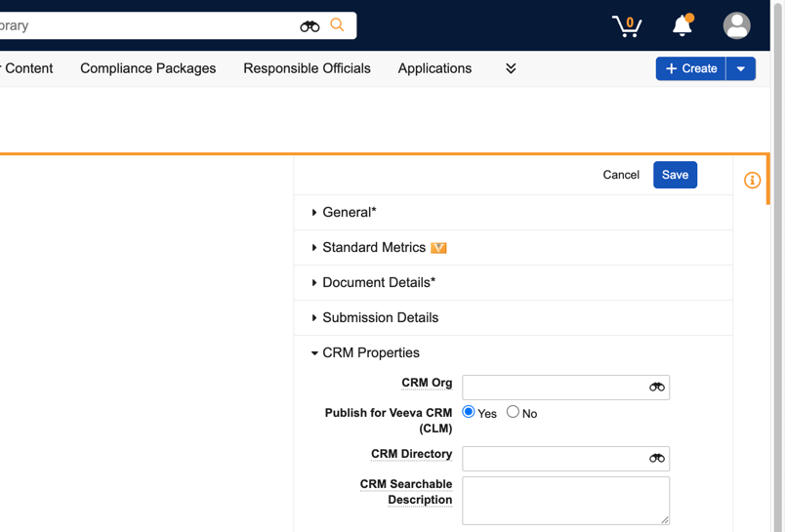Select Yes for Publish for Veeva CRM
The height and width of the screenshot is (532, 785).
point(469,412)
